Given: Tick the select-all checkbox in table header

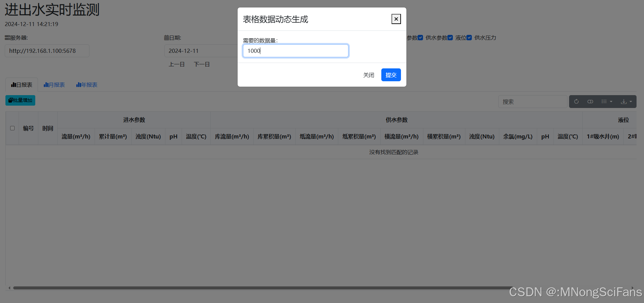Looking at the screenshot, I should click(x=12, y=128).
